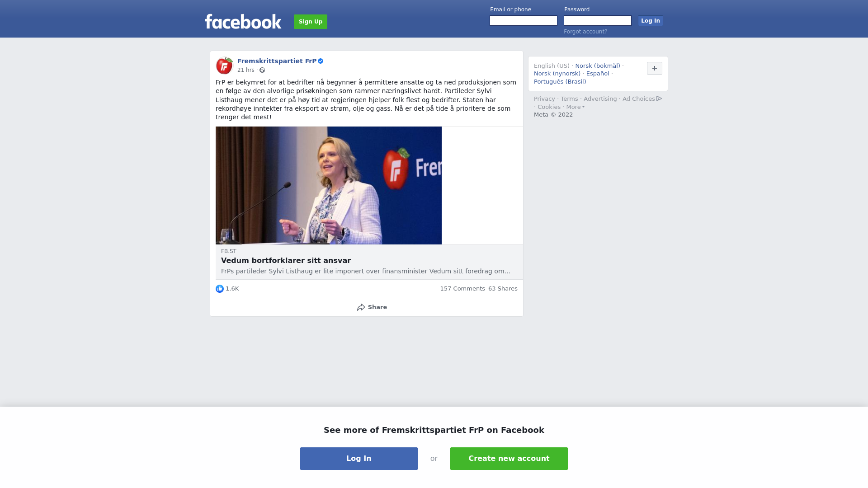
Task: Click the Fremskrittspartiet apple profile picture
Action: [x=224, y=66]
